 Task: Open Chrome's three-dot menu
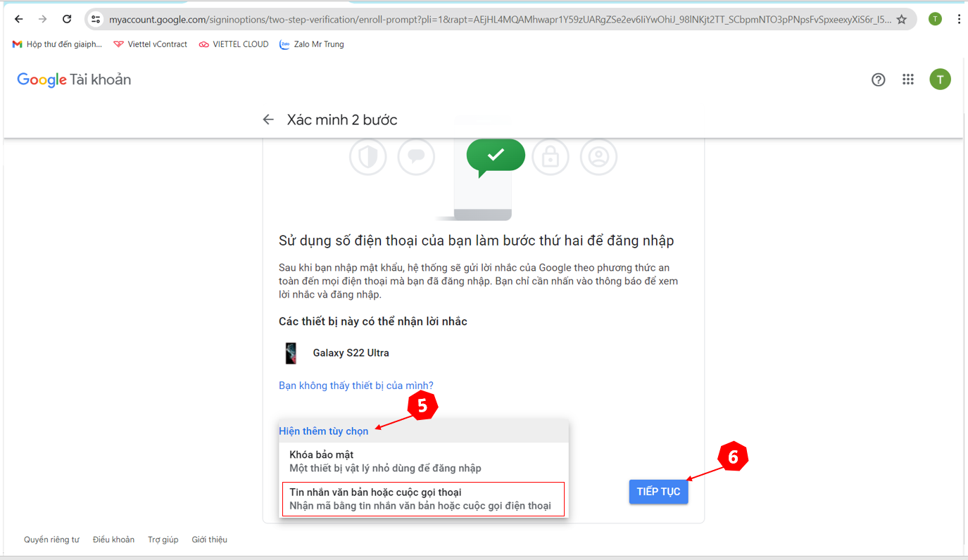(x=959, y=18)
